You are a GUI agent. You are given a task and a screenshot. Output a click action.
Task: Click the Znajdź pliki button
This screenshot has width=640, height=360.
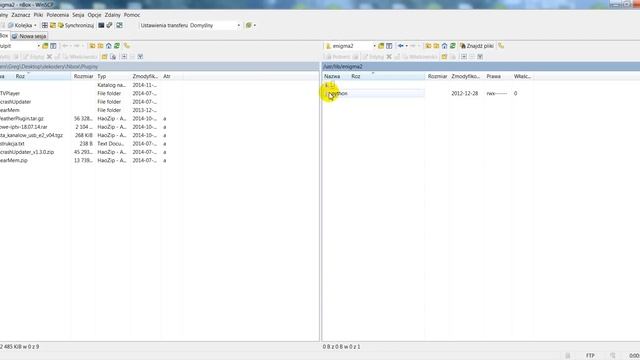click(x=477, y=46)
